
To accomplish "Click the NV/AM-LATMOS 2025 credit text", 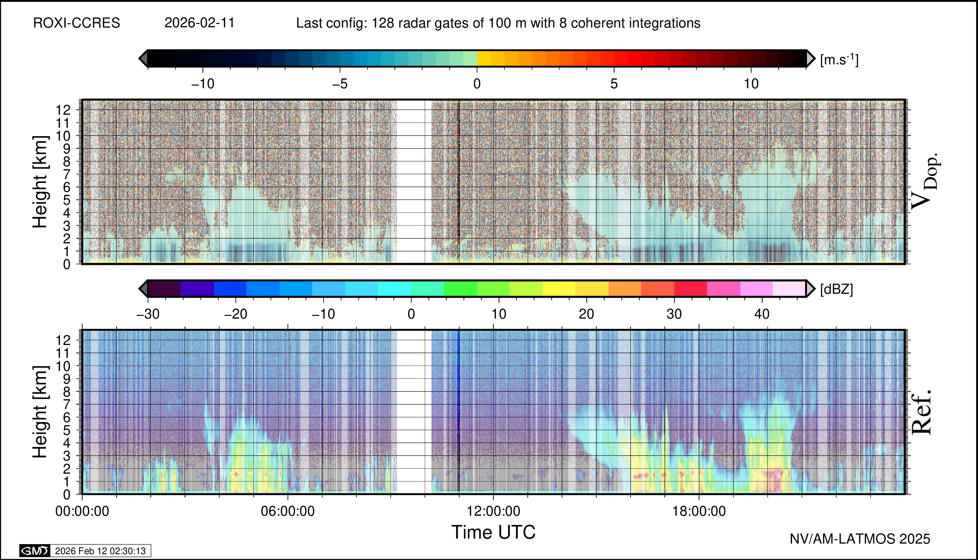I will click(860, 539).
